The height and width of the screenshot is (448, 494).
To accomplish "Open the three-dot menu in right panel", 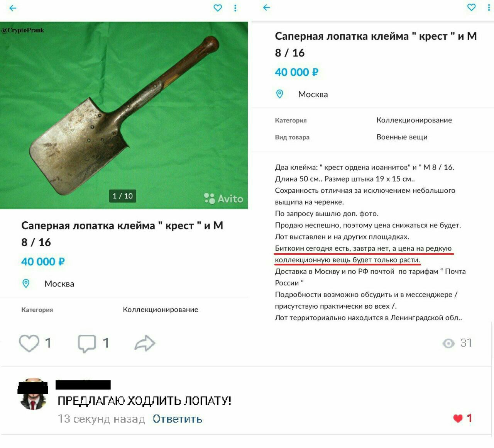I will [489, 7].
